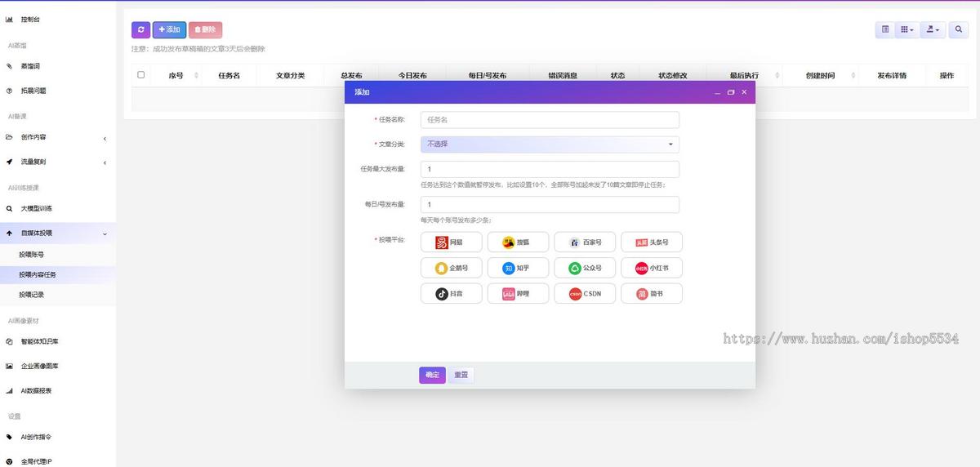Click the 任务最大发布量 input field

(550, 169)
